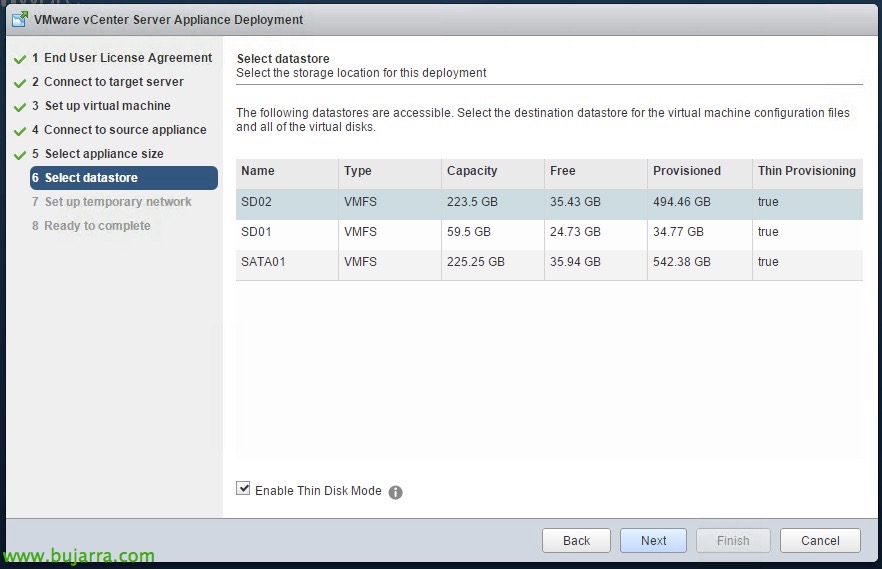Go to step 4 Connect to source appliance
Viewport: 882px width, 569px height.
119,130
